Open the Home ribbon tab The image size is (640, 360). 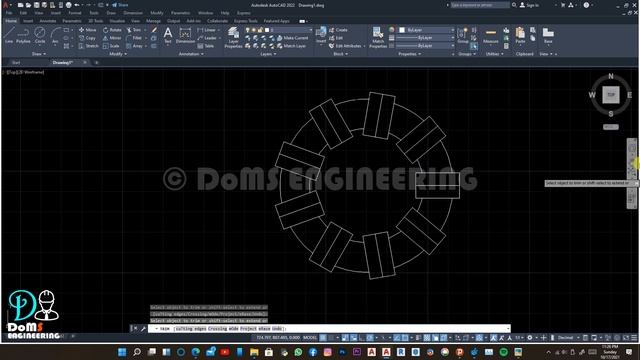tap(11, 20)
